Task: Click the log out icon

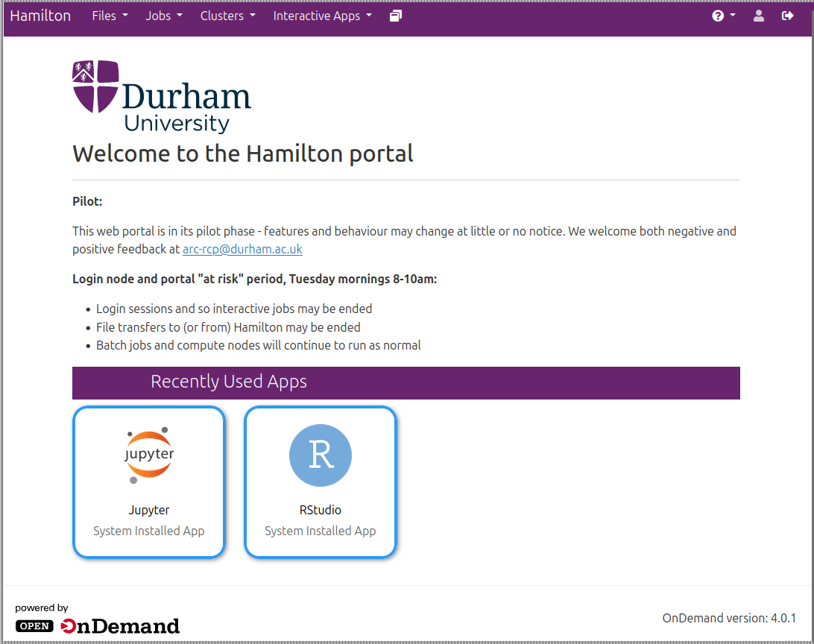Action: pyautogui.click(x=787, y=16)
